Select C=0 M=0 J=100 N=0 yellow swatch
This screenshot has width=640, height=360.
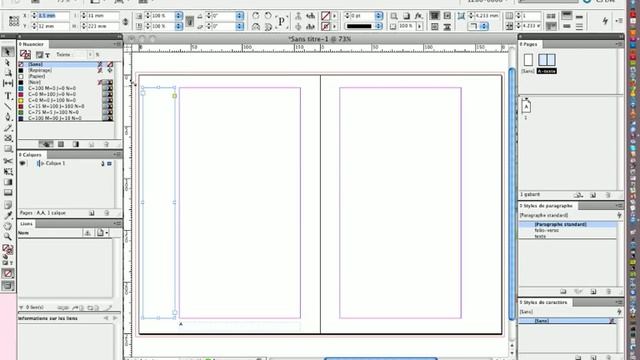(x=66, y=100)
